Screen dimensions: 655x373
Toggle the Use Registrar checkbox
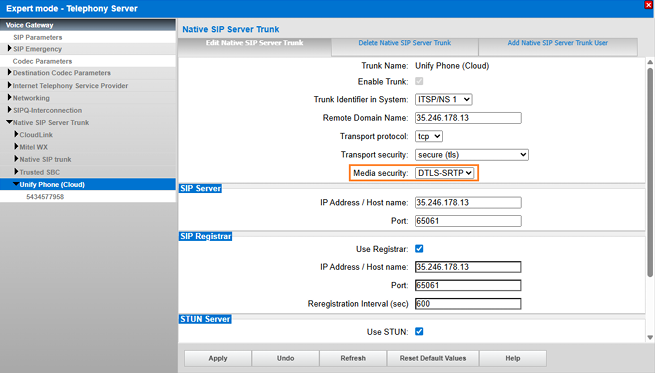(x=419, y=249)
